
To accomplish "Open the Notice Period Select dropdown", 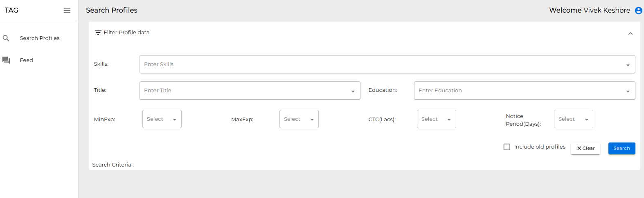I will 574,119.
